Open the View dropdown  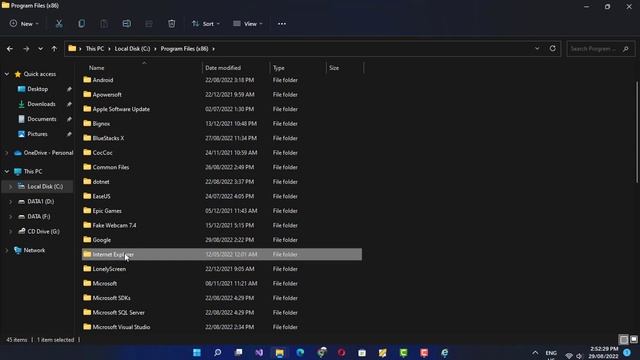(248, 24)
